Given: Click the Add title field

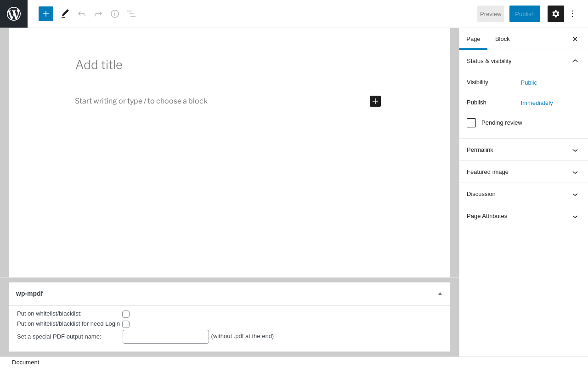Looking at the screenshot, I should (230, 65).
